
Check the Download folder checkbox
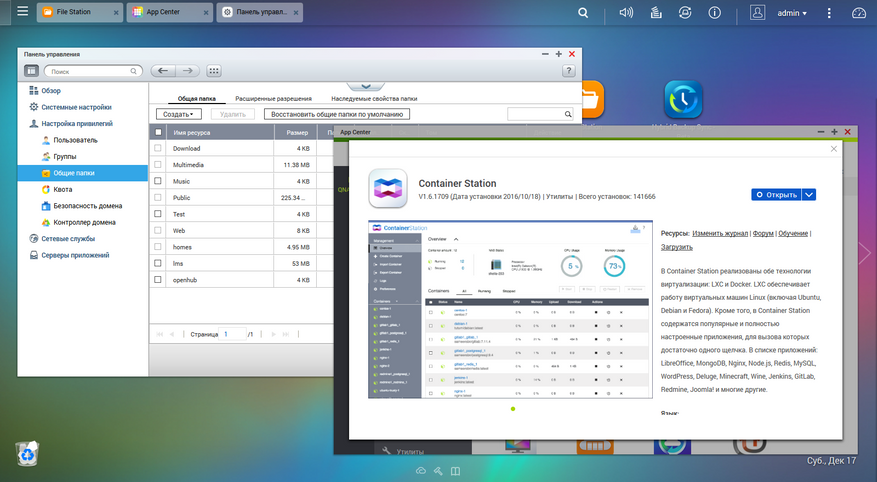click(x=158, y=148)
